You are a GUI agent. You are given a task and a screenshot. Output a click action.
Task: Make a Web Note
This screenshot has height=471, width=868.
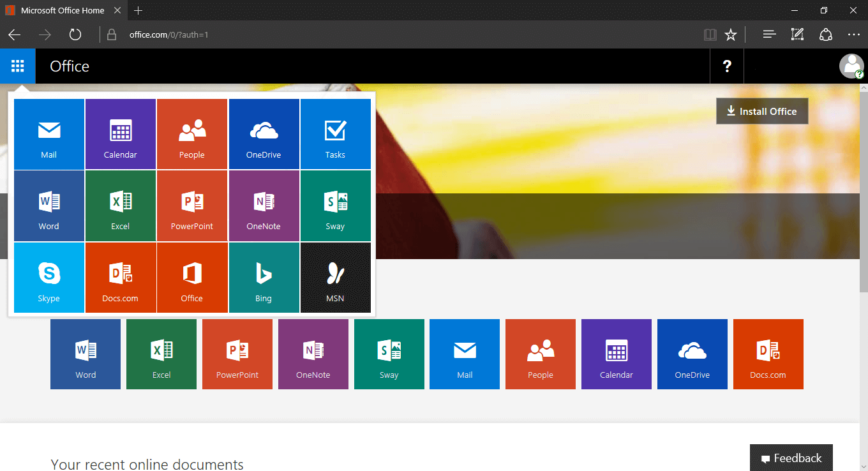coord(797,34)
